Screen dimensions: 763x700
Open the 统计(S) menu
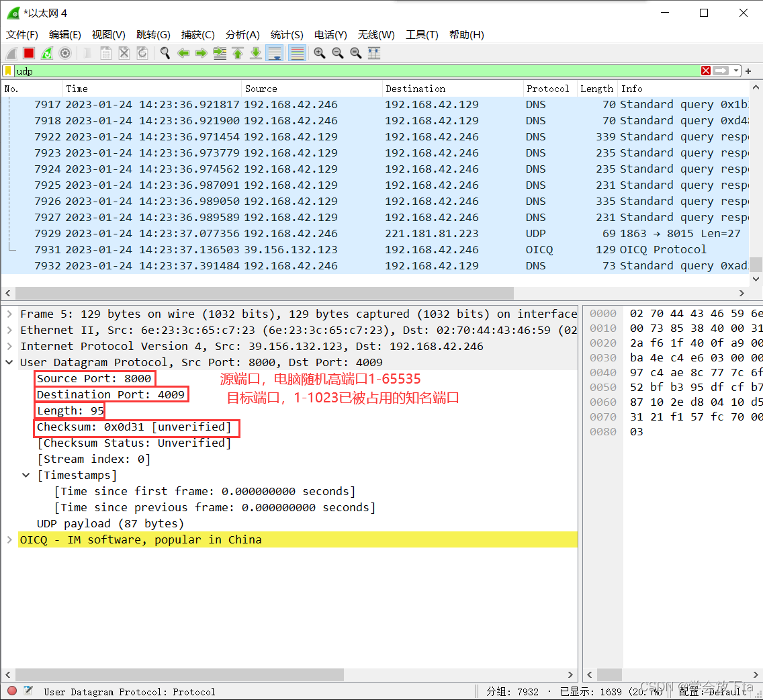coord(287,34)
